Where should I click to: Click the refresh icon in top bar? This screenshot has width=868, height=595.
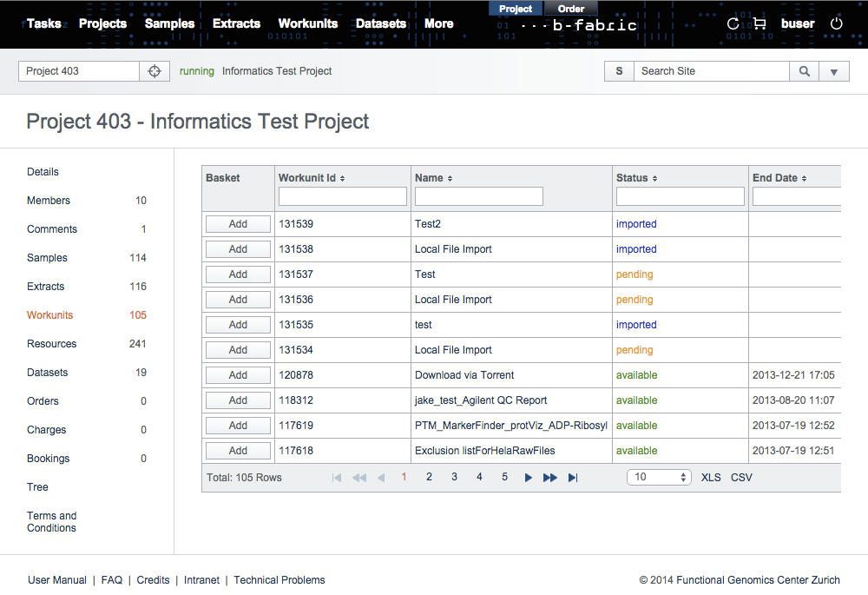point(733,23)
